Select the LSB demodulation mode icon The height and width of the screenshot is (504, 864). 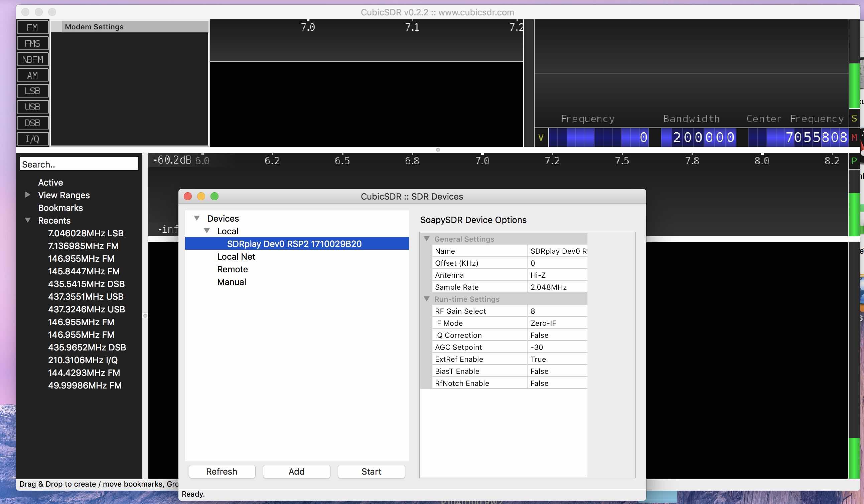pos(32,90)
